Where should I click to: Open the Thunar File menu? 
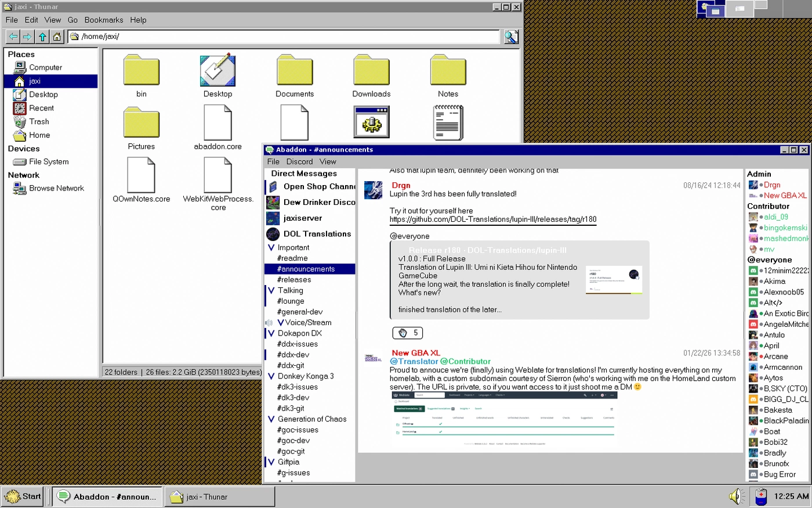(x=12, y=20)
